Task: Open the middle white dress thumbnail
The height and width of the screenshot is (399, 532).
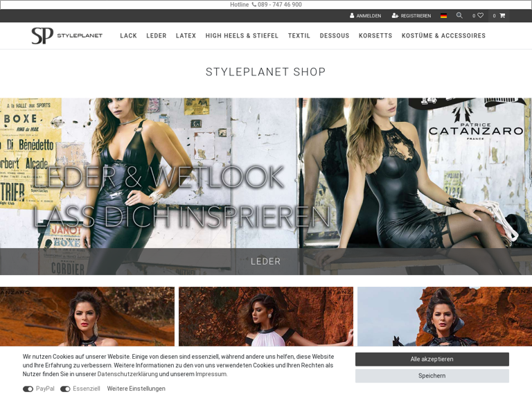Action: pyautogui.click(x=266, y=317)
